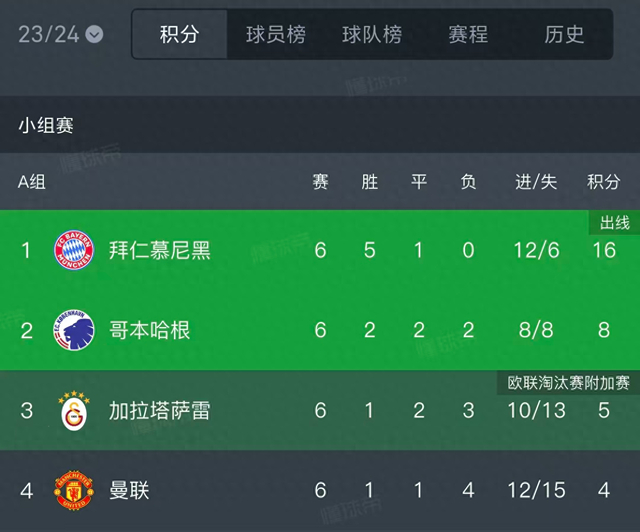Open the 球员榜 player ranking tab
This screenshot has height=532, width=640.
coord(276,34)
